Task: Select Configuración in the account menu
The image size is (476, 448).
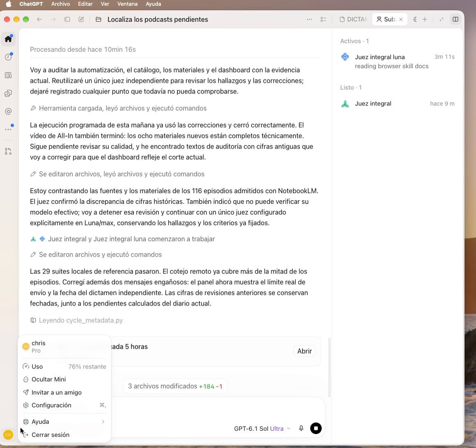Action: pos(64,405)
